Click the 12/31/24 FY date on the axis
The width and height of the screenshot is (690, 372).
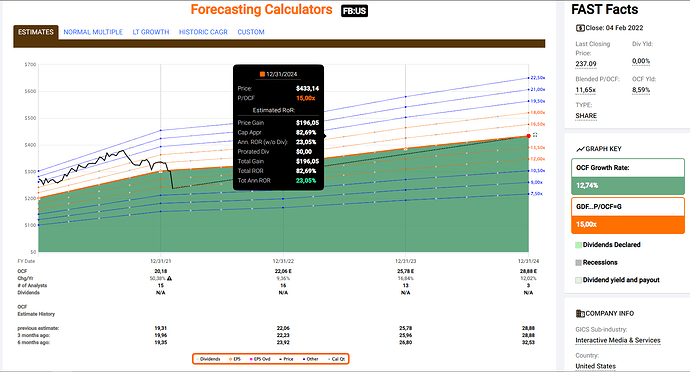click(528, 261)
